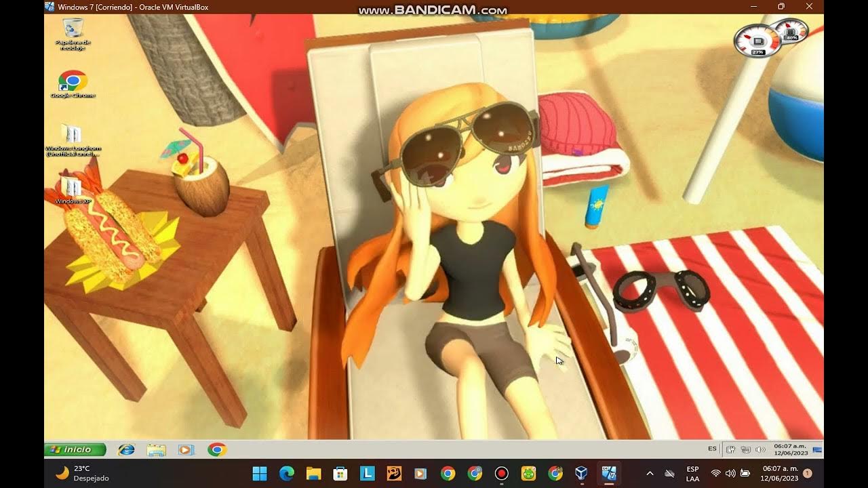This screenshot has height=488, width=868.
Task: Open the Wi-Fi icon in host tray
Action: click(715, 473)
